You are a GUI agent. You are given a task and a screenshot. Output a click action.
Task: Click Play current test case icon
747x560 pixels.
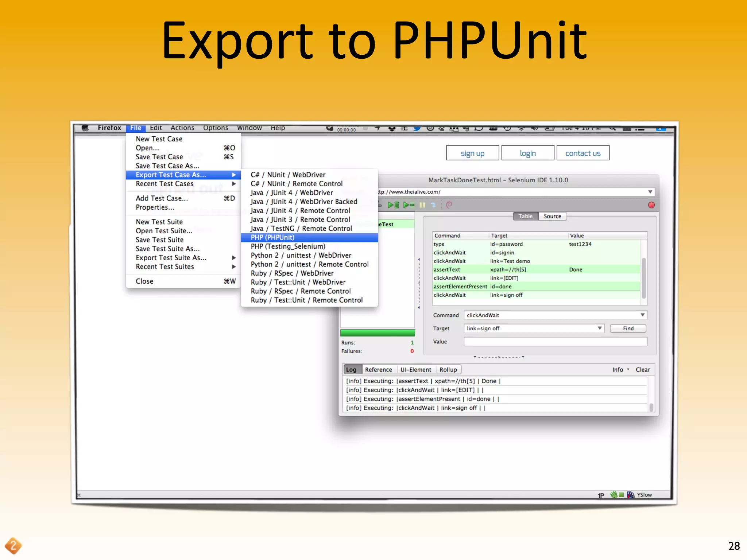(x=409, y=205)
